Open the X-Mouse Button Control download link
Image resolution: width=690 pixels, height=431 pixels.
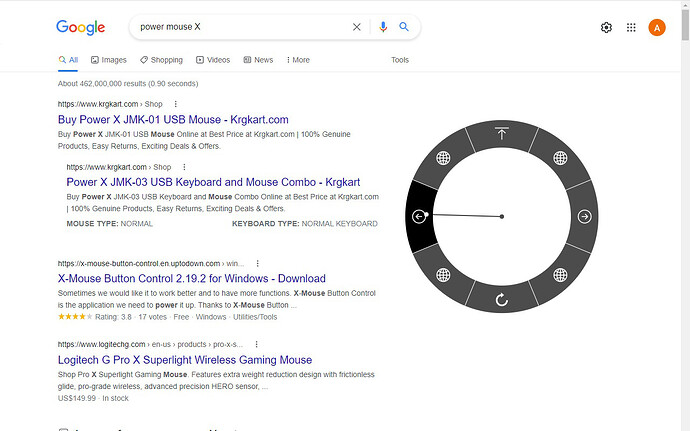(x=192, y=278)
